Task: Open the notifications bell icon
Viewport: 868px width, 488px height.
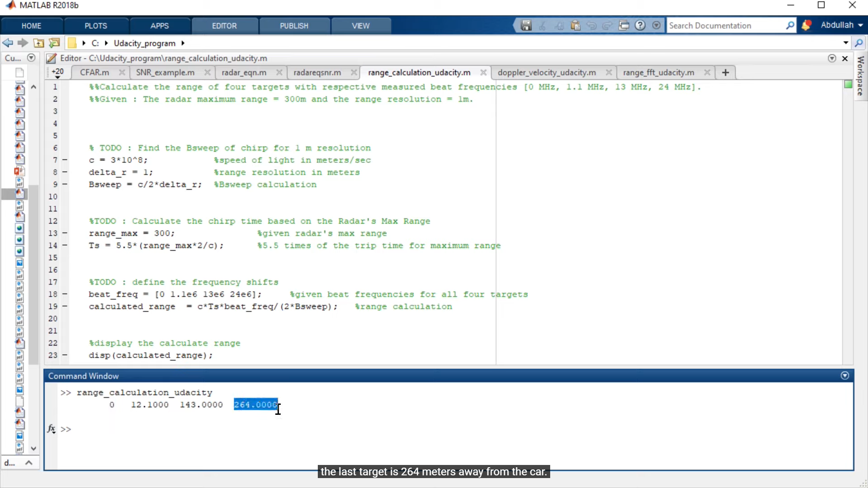Action: (806, 25)
